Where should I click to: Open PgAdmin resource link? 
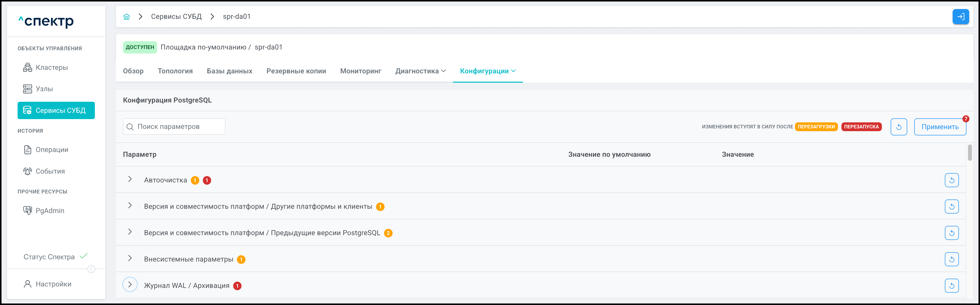click(49, 211)
